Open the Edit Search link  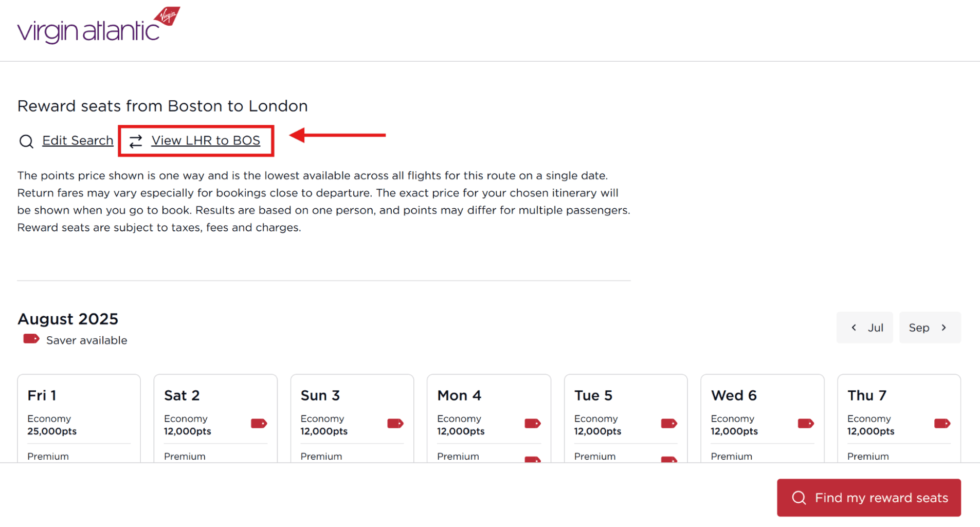(x=77, y=140)
